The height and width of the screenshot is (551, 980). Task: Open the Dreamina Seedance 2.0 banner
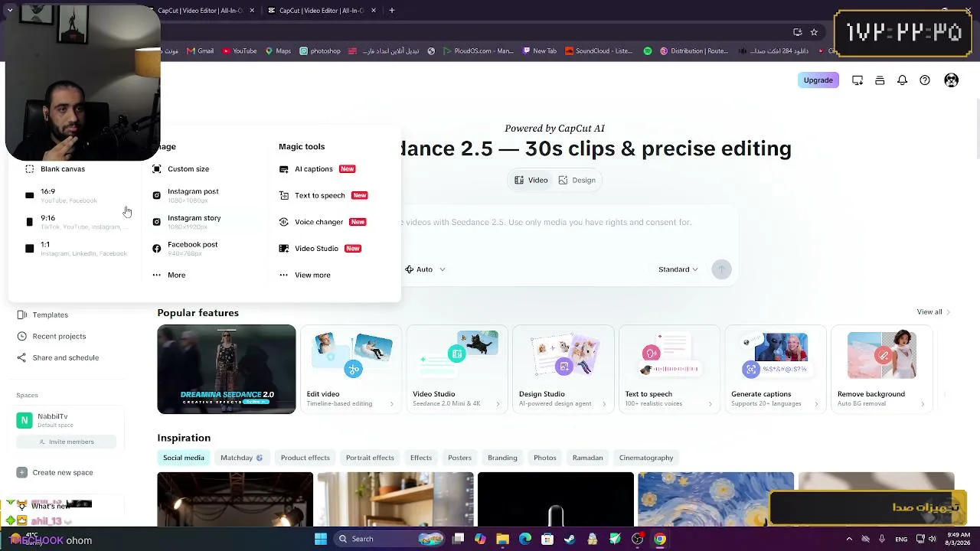pyautogui.click(x=227, y=370)
